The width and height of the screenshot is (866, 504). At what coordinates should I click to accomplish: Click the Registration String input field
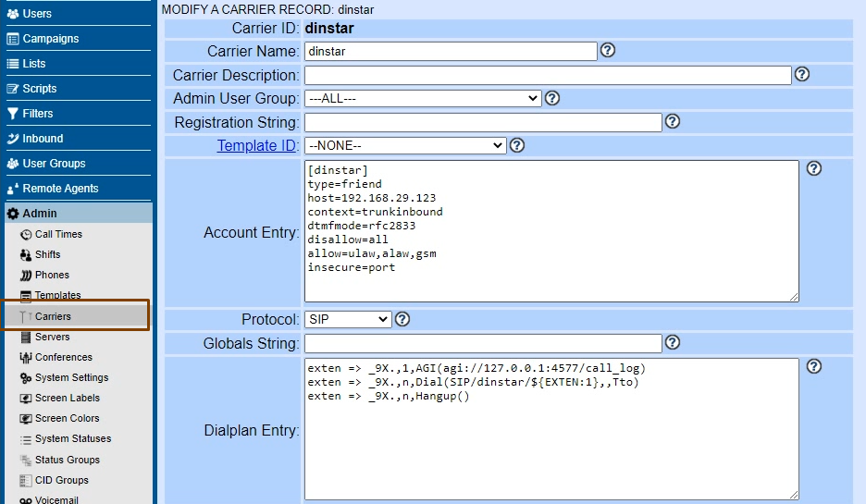(x=483, y=122)
